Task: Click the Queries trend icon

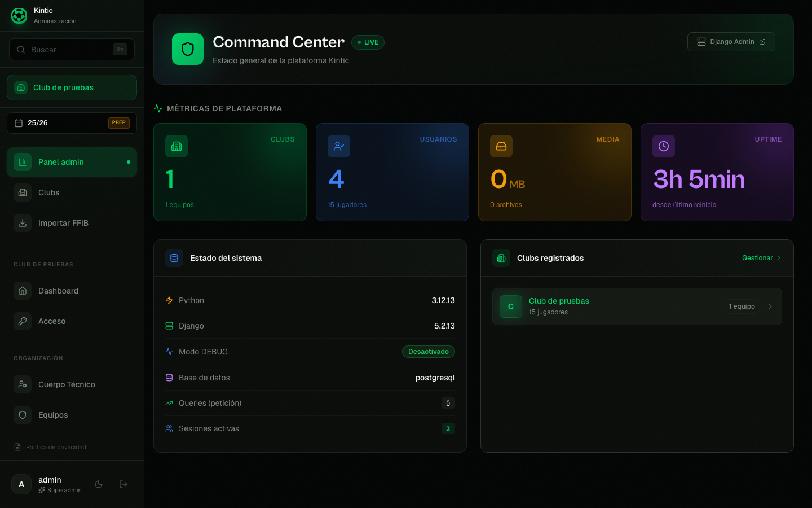Action: pyautogui.click(x=169, y=403)
